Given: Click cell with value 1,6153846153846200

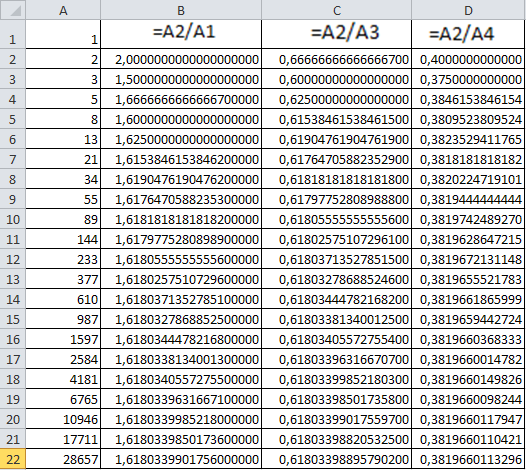Looking at the screenshot, I should [181, 159].
